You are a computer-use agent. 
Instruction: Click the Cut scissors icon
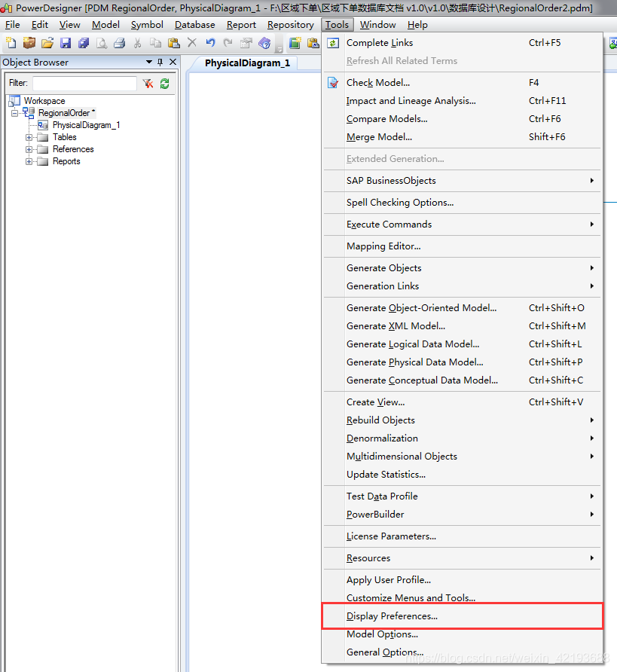[x=138, y=43]
